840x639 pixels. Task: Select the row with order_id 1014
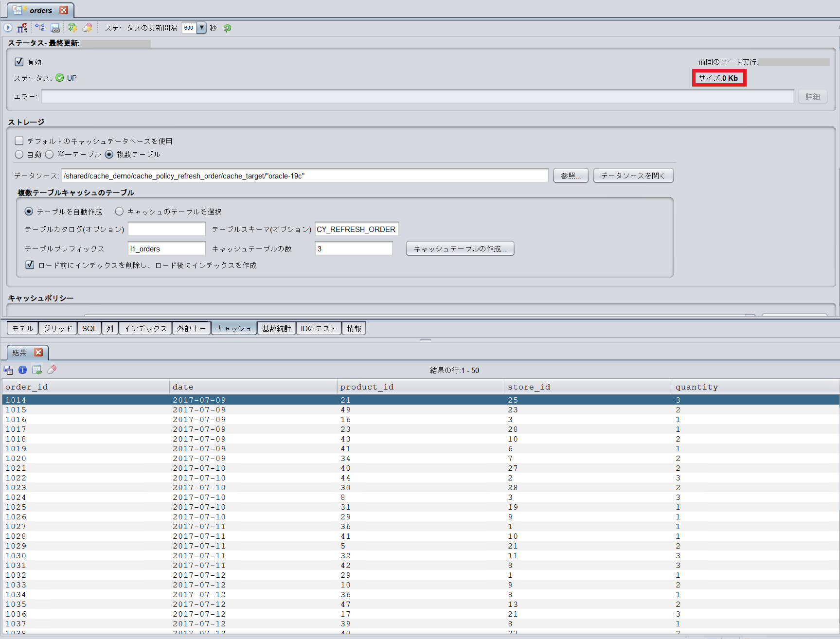point(421,400)
